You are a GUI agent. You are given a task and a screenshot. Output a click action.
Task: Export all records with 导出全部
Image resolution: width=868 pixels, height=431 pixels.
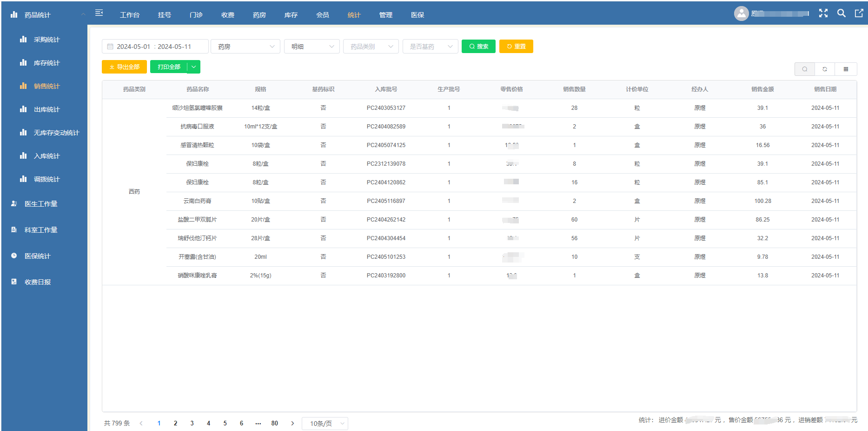[124, 67]
